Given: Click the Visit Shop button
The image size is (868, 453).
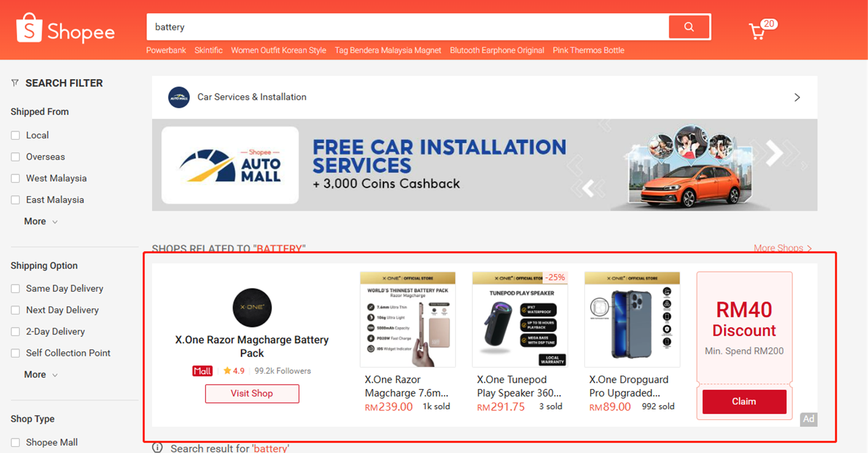Looking at the screenshot, I should click(x=252, y=393).
